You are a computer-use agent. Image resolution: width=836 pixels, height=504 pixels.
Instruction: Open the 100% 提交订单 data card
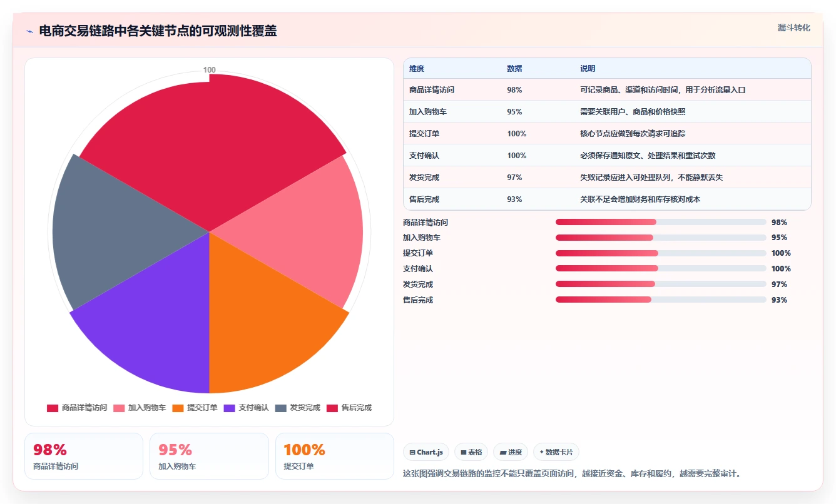[335, 456]
